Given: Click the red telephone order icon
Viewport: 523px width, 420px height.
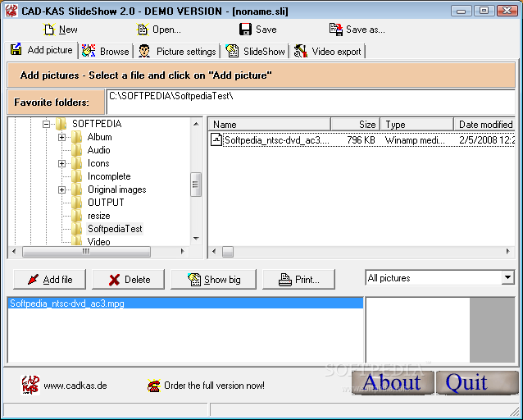Looking at the screenshot, I should (154, 386).
